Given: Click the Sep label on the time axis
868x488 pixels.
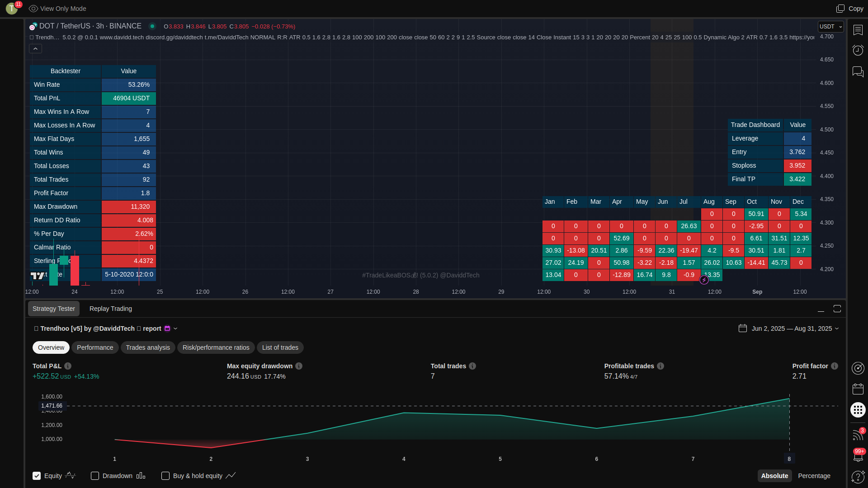Looking at the screenshot, I should [x=757, y=292].
